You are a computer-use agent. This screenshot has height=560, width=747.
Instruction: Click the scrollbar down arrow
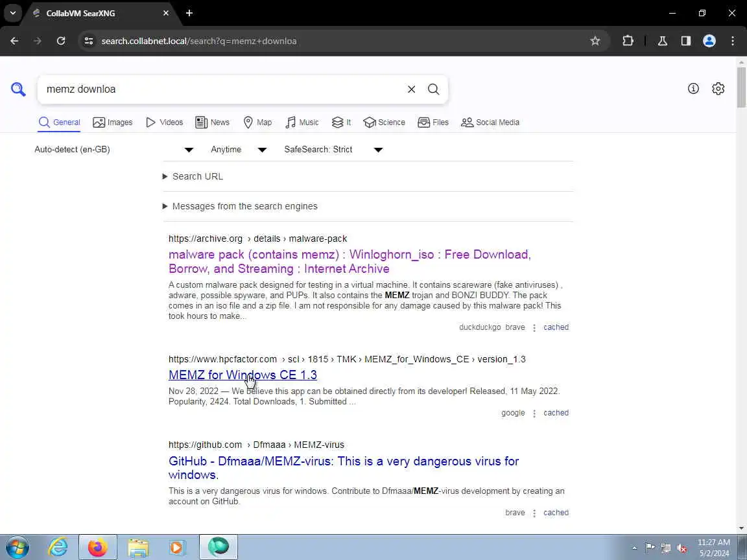741,528
